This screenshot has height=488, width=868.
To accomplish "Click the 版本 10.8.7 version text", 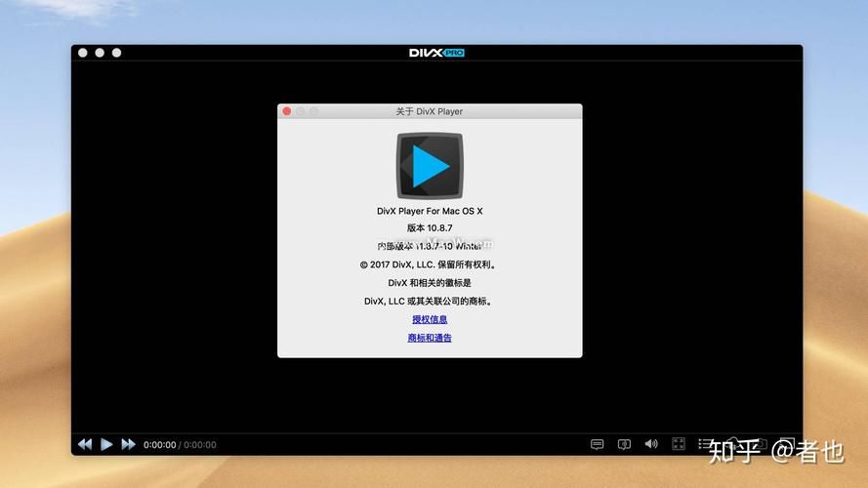I will tap(430, 228).
